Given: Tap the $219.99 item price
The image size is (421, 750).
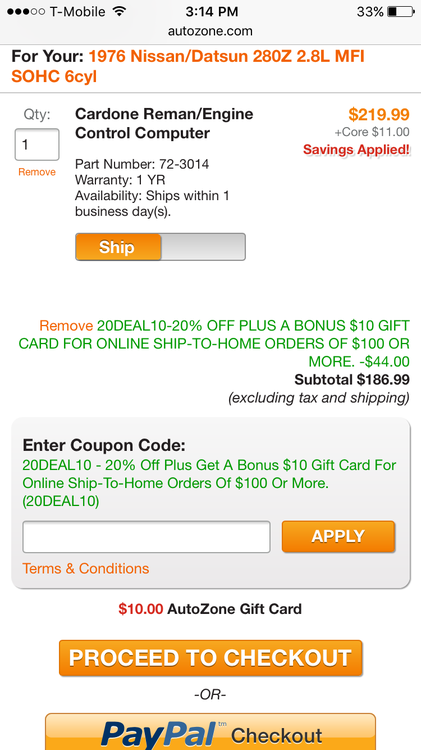Looking at the screenshot, I should pyautogui.click(x=379, y=114).
